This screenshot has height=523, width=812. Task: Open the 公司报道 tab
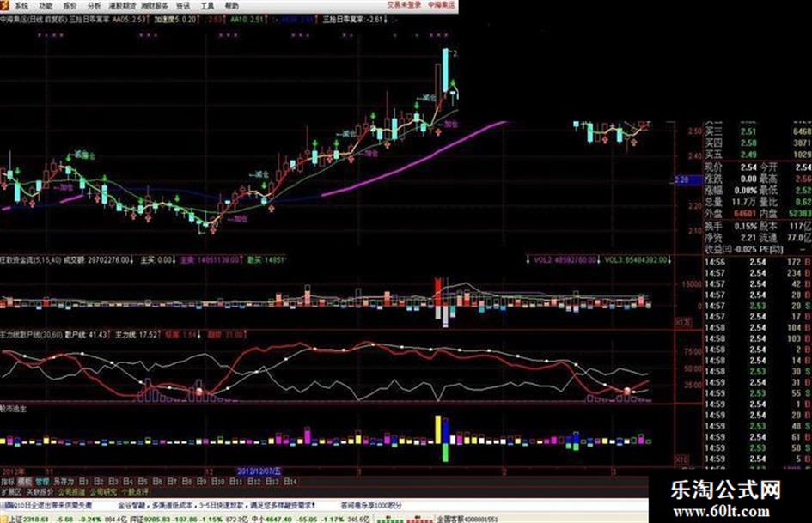click(x=71, y=491)
